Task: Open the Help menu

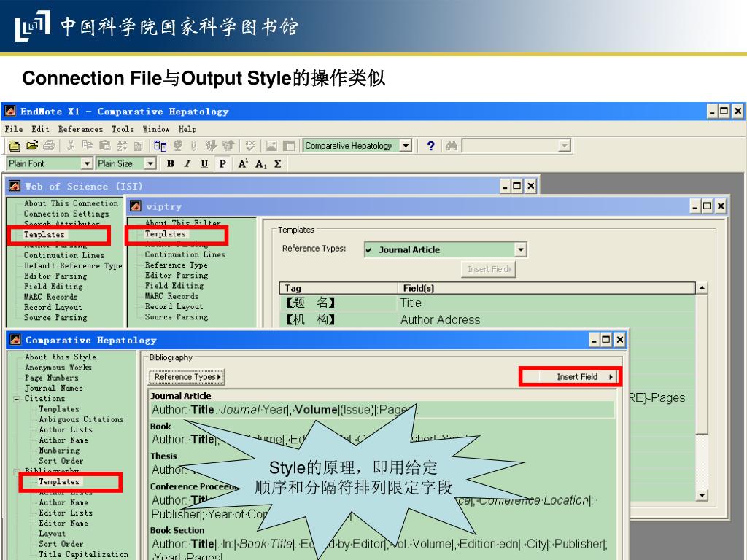Action: (187, 129)
